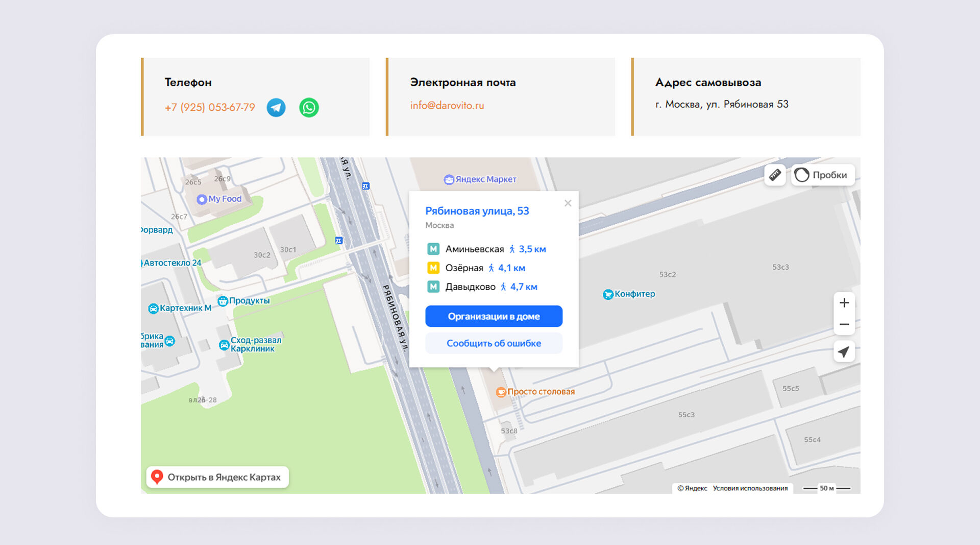Open Условия использования terms link
This screenshot has height=545, width=980.
pos(750,488)
